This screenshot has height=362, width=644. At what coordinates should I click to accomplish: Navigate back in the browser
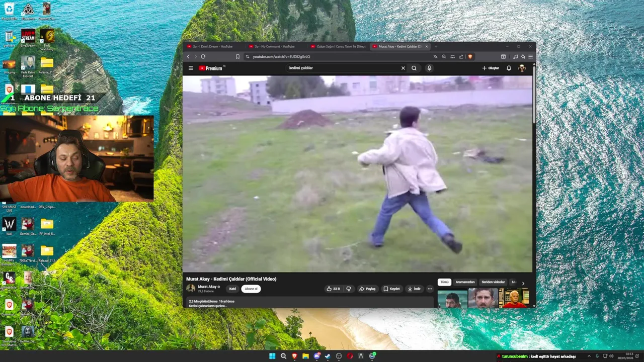coord(189,57)
